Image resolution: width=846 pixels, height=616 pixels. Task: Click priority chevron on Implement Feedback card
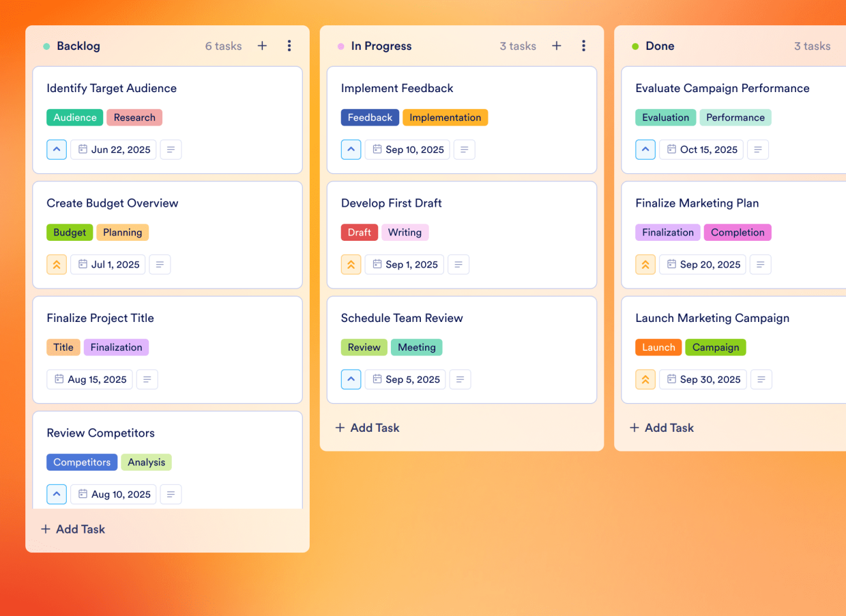351,149
